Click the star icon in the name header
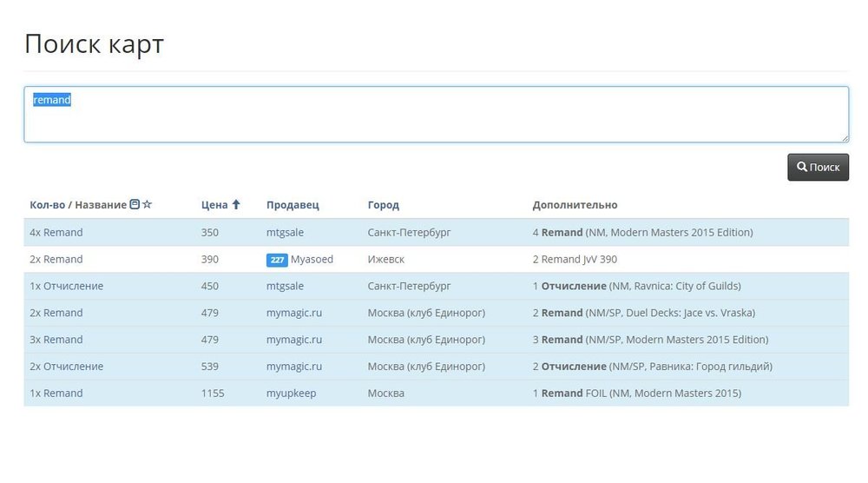Viewport: 868px width, 483px height. pos(147,205)
